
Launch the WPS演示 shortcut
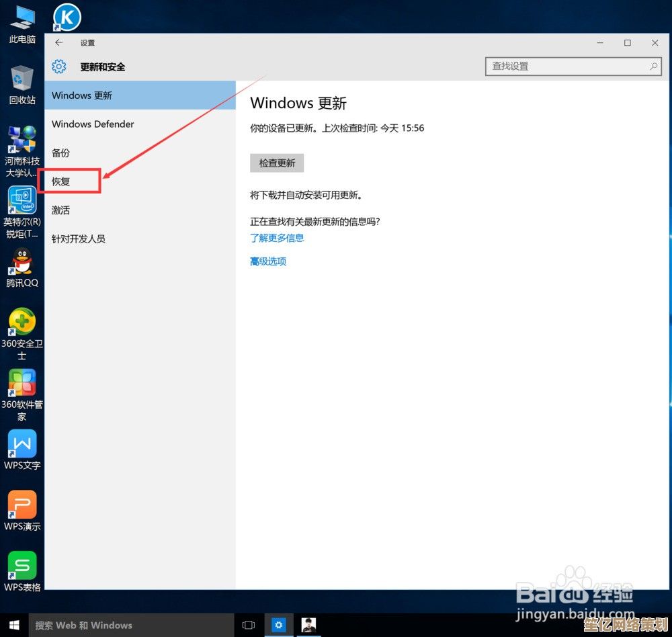click(22, 511)
